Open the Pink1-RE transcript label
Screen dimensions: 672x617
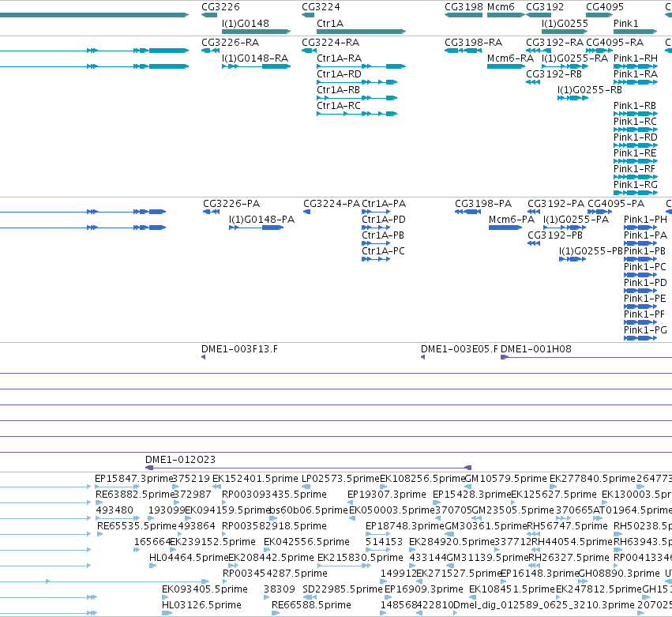pyautogui.click(x=635, y=153)
